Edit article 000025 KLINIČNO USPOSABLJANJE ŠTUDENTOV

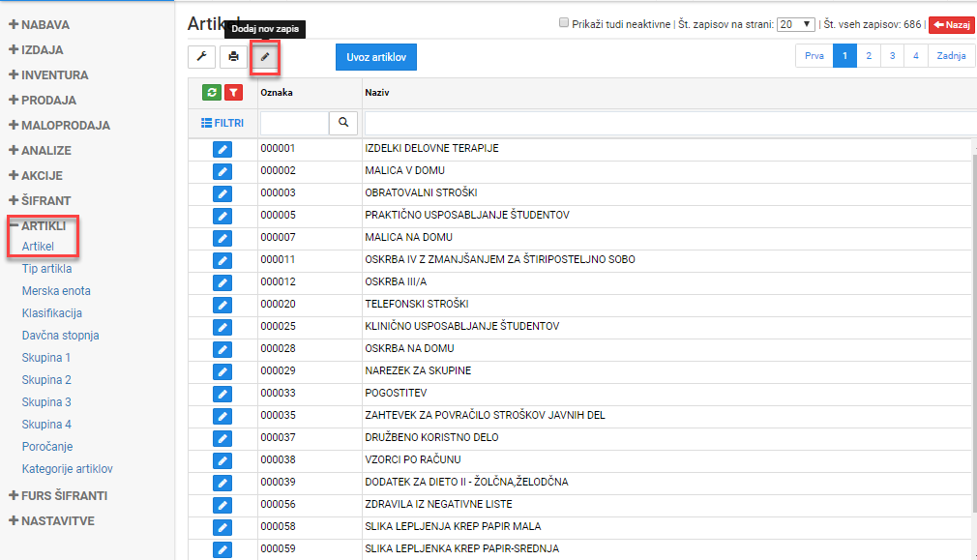[222, 328]
